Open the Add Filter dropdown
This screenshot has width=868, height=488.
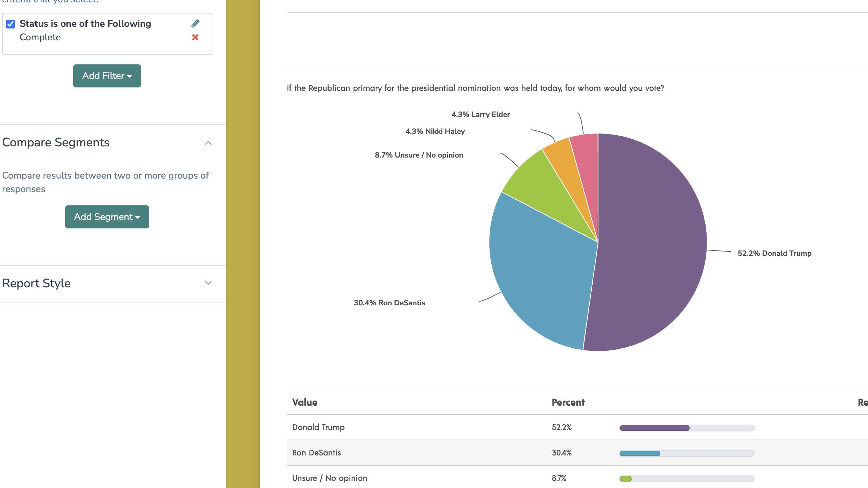point(107,76)
